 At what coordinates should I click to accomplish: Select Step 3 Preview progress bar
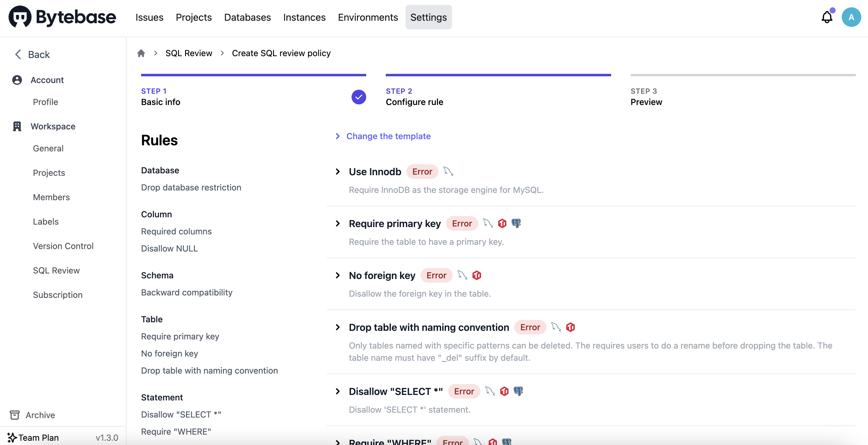pyautogui.click(x=743, y=75)
